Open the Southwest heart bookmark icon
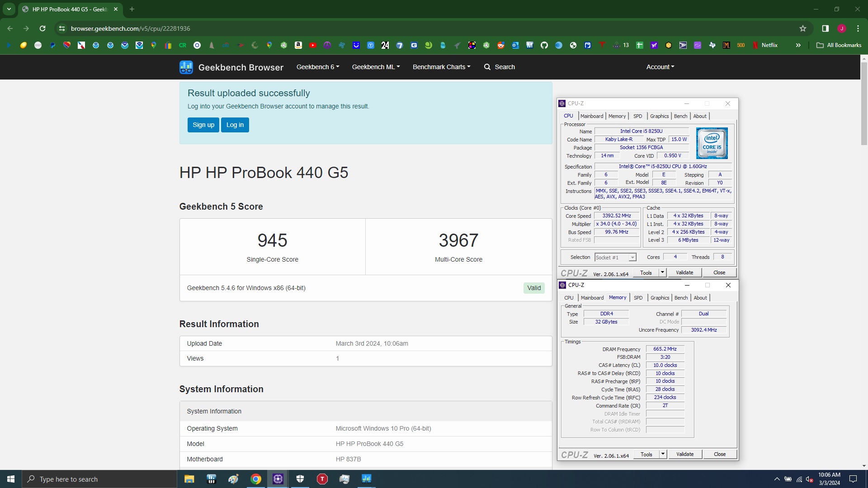The height and width of the screenshot is (488, 868). click(x=67, y=45)
